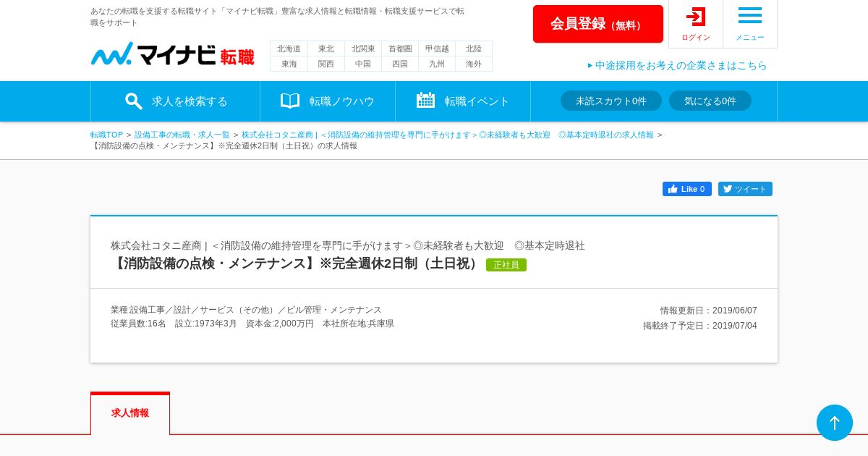Screen dimensions: 868x456
Task: Click 株式会社コタニ産商 breadcrumb link
Action: pyautogui.click(x=447, y=135)
